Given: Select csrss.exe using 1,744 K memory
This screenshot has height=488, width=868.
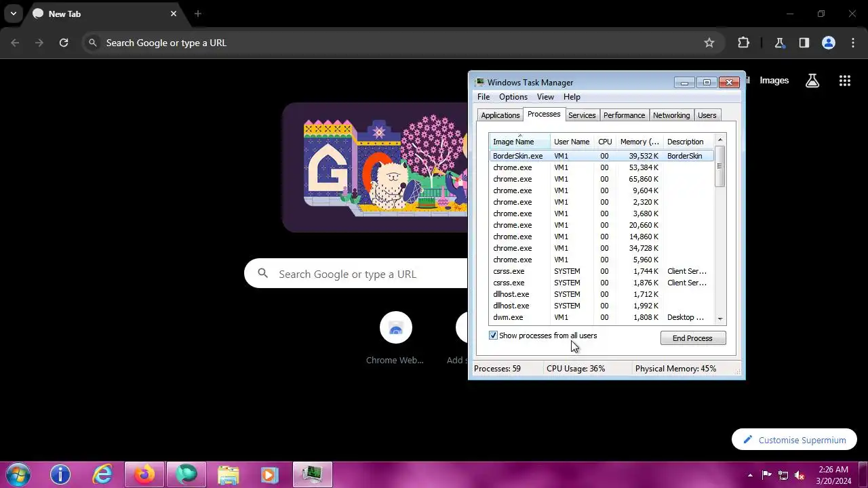Looking at the screenshot, I should tap(601, 271).
